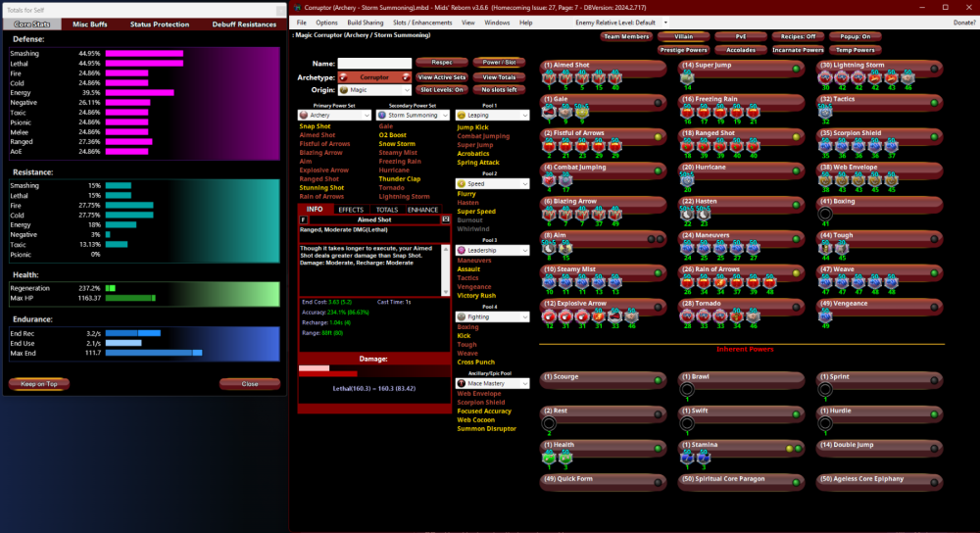Click the Vengeance enhancement slot icon

825,315
